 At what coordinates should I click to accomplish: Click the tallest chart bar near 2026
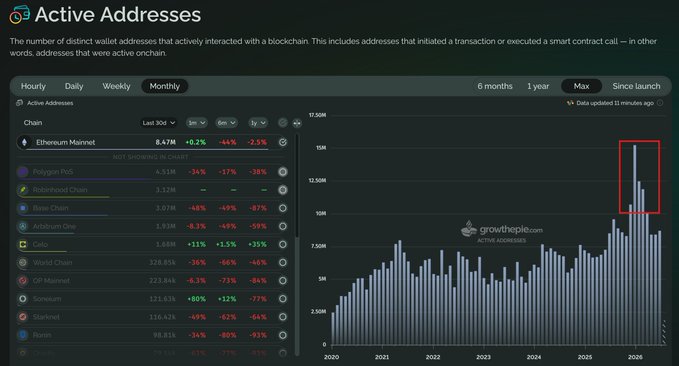pos(635,245)
